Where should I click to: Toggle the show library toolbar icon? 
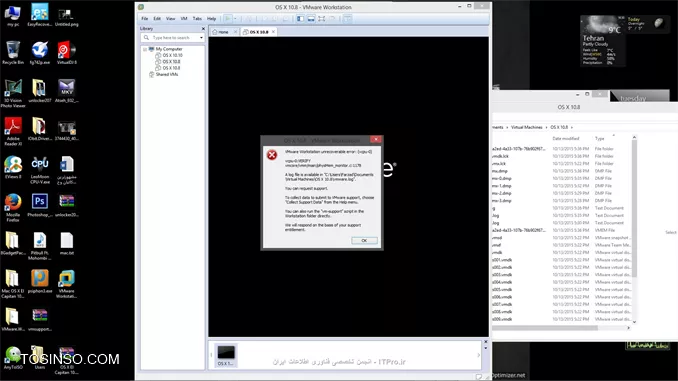300,19
